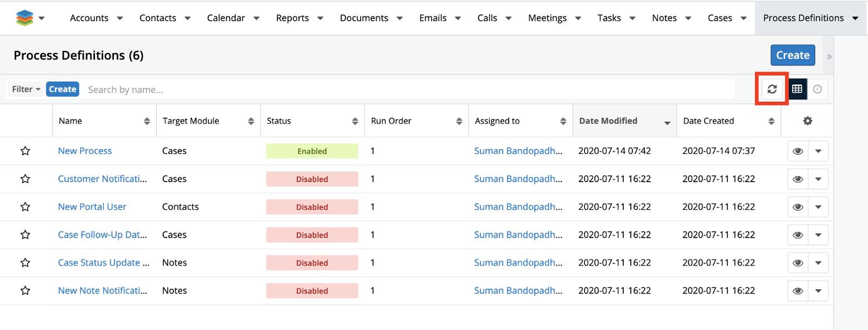
Task: Sort by Date Modified column header
Action: click(608, 121)
